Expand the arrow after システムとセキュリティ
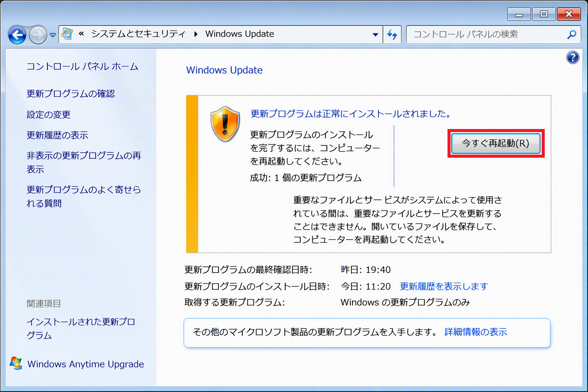Viewport: 588px width, 392px height. (196, 34)
